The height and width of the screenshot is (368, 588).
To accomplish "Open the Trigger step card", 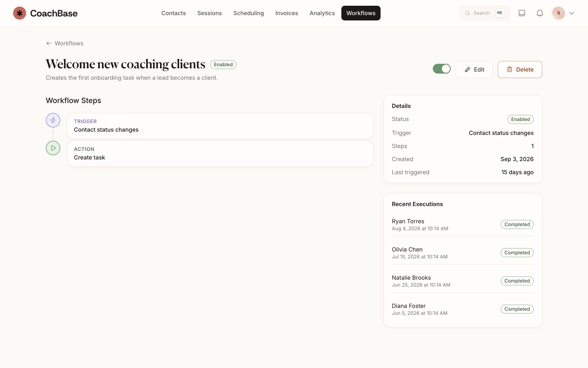I will pos(220,126).
